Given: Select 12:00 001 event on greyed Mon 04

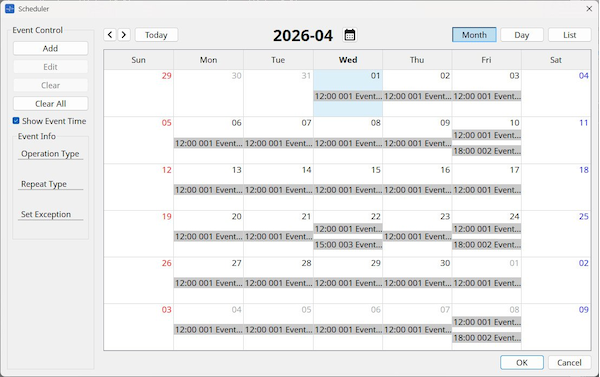Looking at the screenshot, I should point(209,330).
